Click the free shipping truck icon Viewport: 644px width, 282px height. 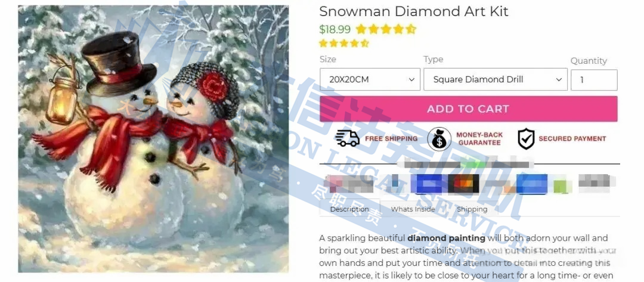(x=347, y=138)
